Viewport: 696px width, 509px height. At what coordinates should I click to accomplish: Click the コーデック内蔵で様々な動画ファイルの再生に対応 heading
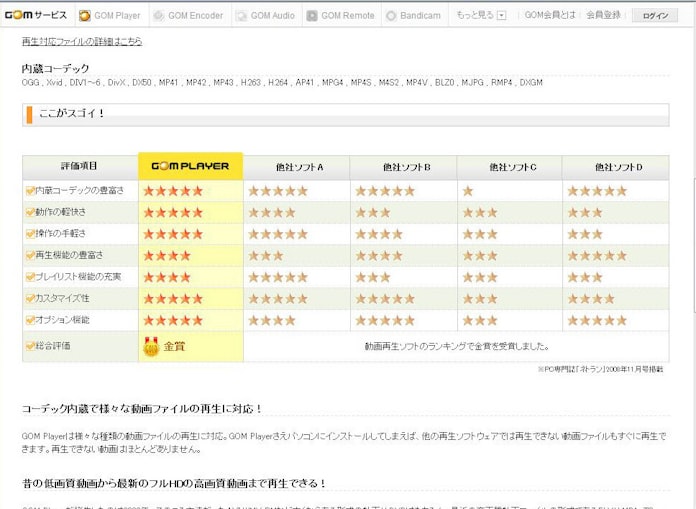click(142, 408)
